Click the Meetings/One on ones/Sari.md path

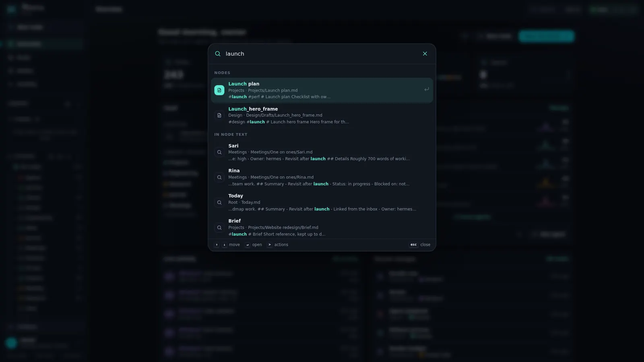(281, 152)
